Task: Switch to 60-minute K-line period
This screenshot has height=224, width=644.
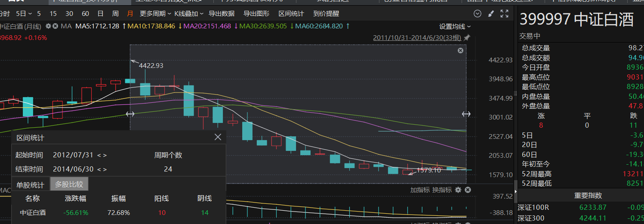Action: pos(85,13)
